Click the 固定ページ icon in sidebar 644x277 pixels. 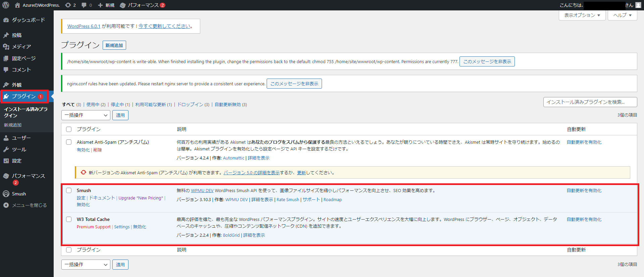6,58
